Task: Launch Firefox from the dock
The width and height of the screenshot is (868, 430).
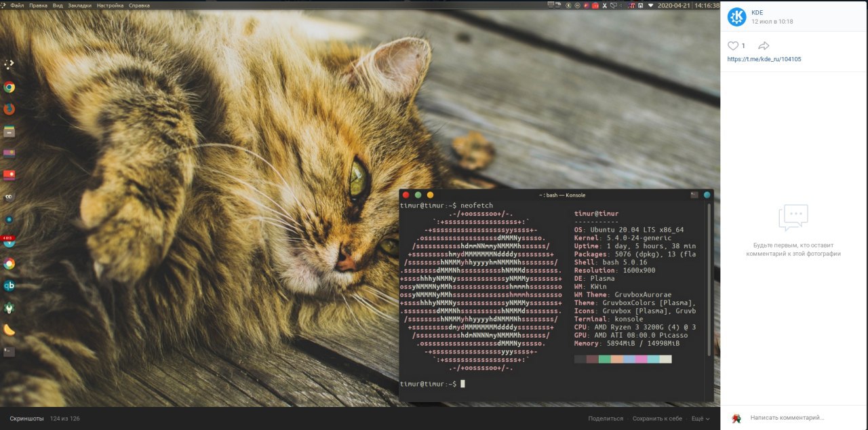Action: point(9,109)
